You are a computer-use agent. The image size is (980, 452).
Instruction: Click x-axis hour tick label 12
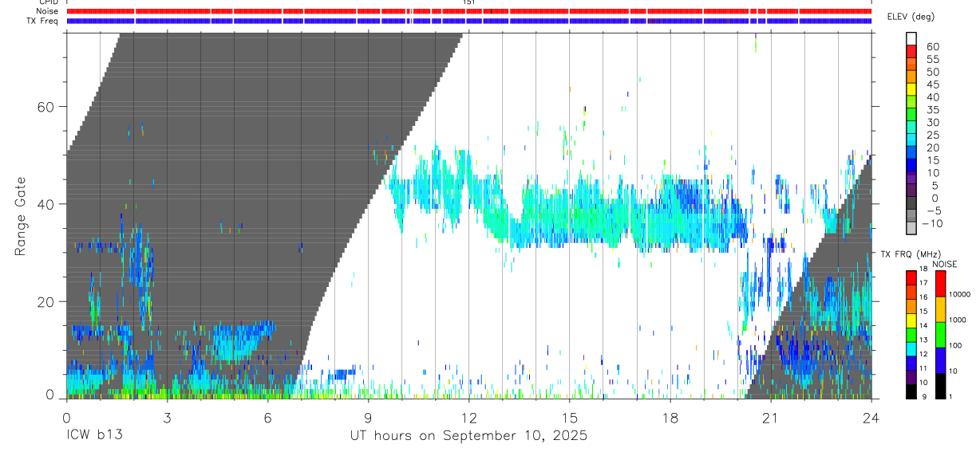point(468,417)
